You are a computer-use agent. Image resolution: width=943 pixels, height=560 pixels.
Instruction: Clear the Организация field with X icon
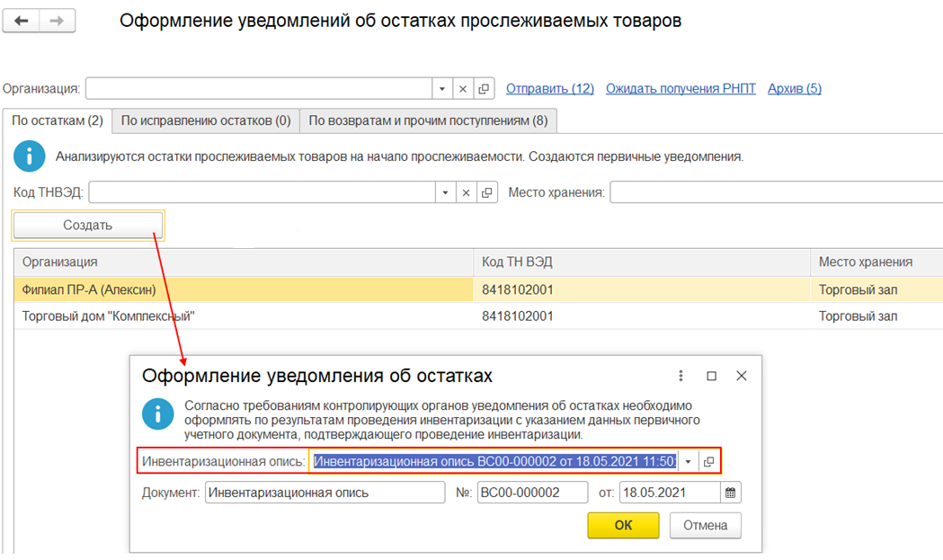click(x=463, y=89)
